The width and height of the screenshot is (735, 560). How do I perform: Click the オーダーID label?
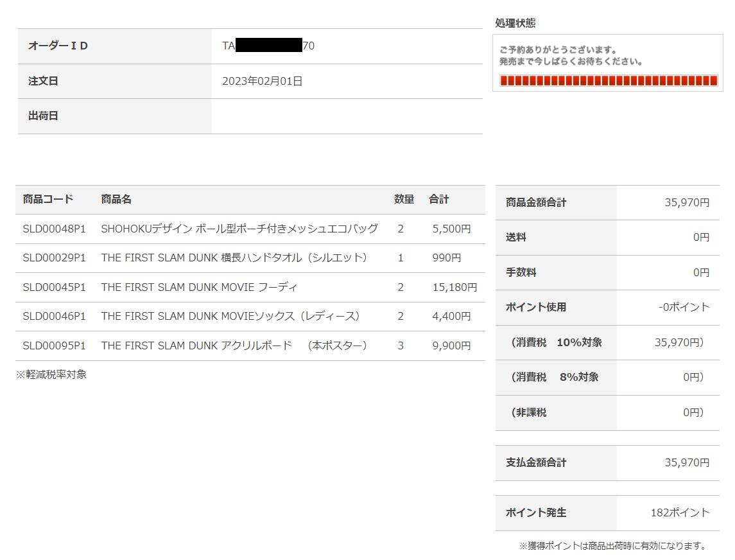[x=58, y=46]
